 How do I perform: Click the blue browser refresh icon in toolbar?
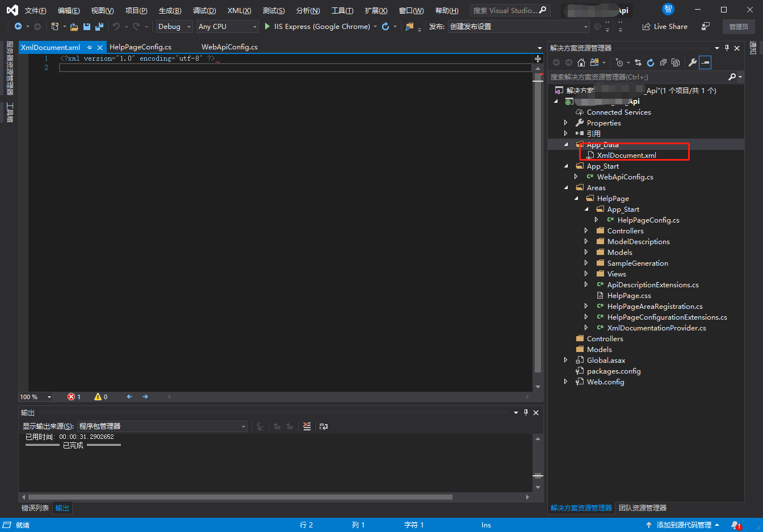tap(385, 27)
